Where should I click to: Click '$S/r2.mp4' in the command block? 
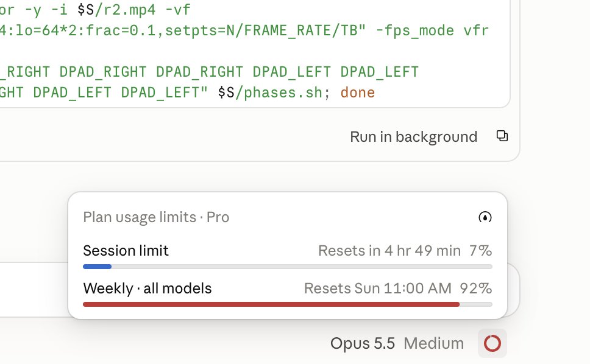click(116, 10)
